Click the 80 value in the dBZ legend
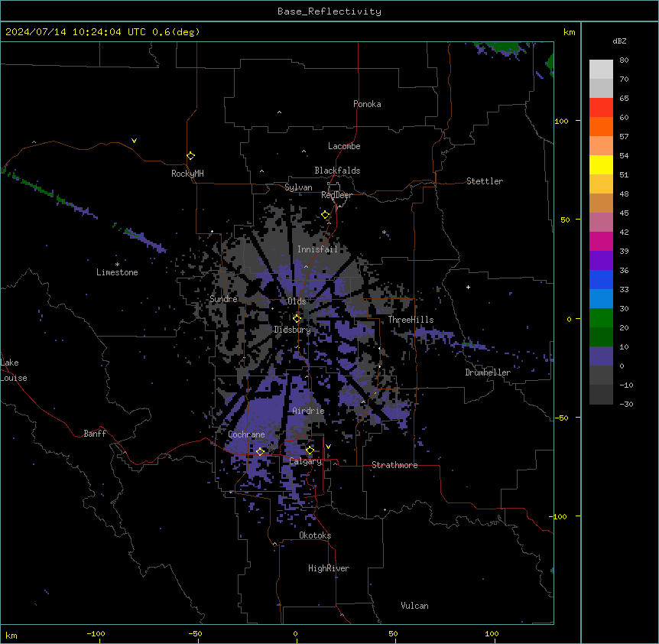This screenshot has width=659, height=644. click(624, 60)
